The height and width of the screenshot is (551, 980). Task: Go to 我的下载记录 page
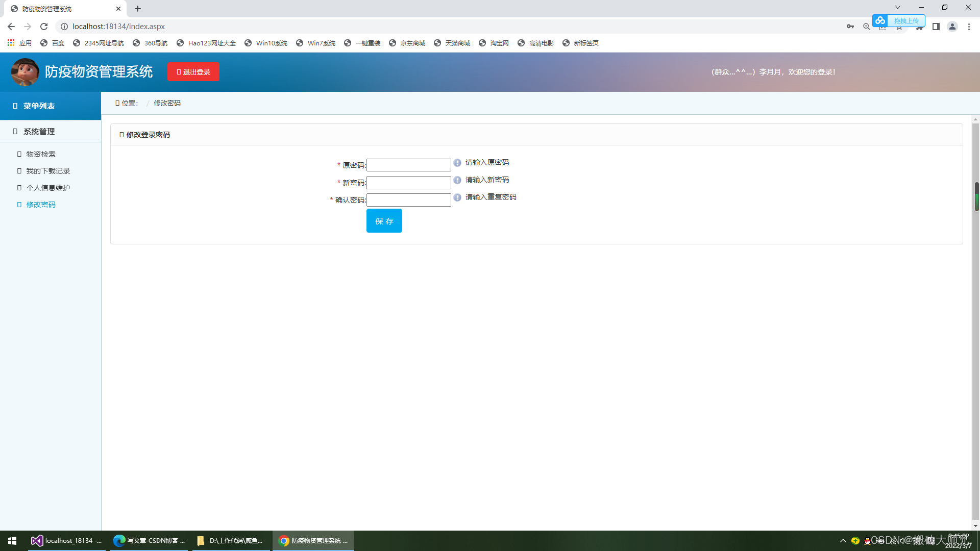[48, 171]
